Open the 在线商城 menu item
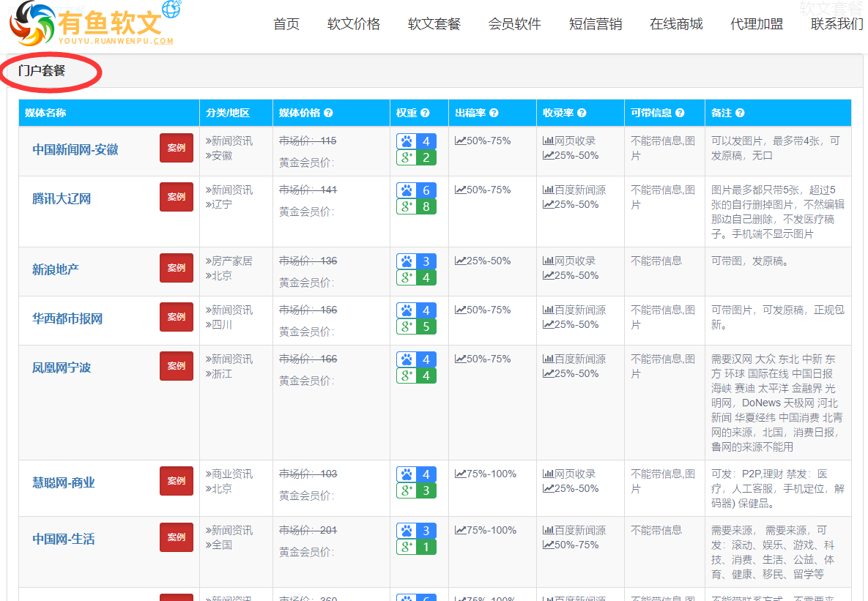This screenshot has width=868, height=601. coord(677,24)
